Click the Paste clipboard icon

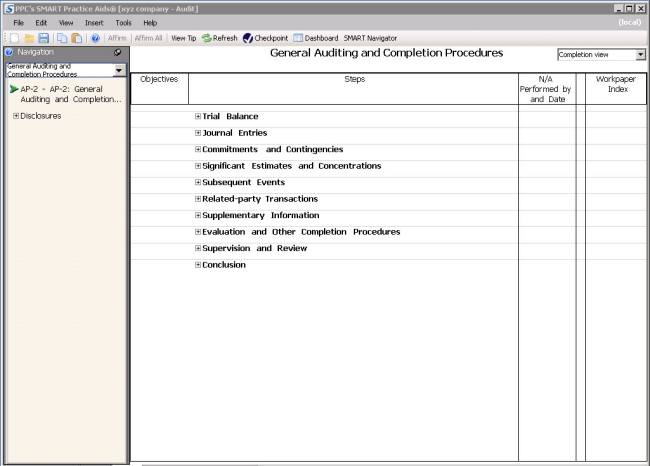[x=77, y=38]
